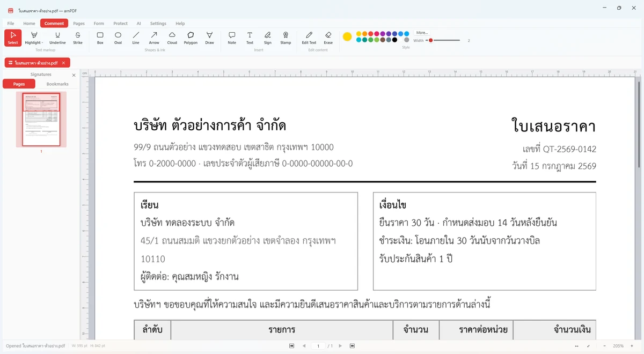The height and width of the screenshot is (354, 644).
Task: Activate the Erase tool
Action: point(328,38)
